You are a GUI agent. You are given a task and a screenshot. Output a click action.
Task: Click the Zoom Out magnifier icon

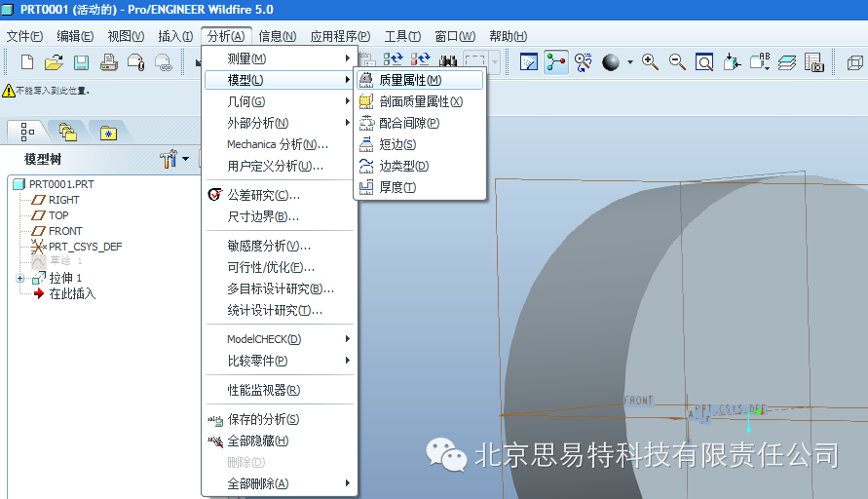(677, 62)
